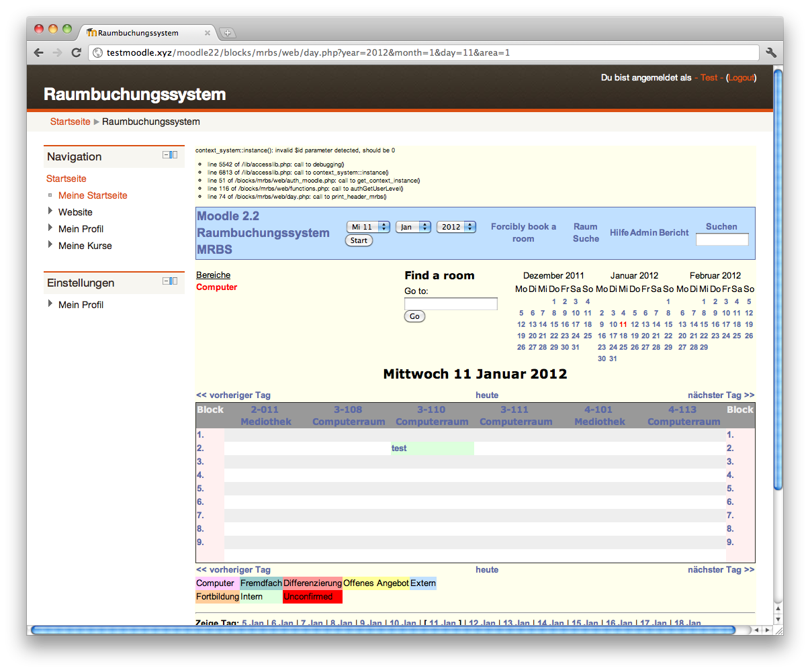Collapse the Navigation block icon
Image resolution: width=810 pixels, height=672 pixels.
[170, 155]
